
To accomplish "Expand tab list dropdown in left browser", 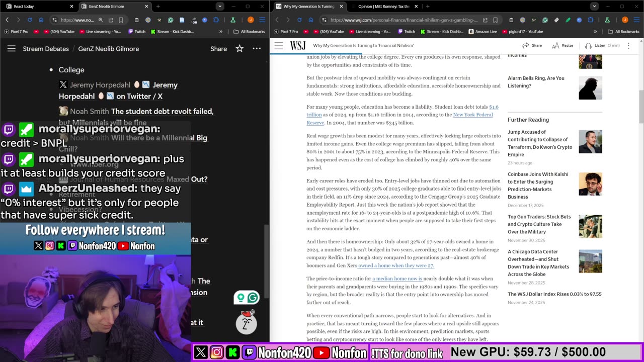I will pos(220,7).
